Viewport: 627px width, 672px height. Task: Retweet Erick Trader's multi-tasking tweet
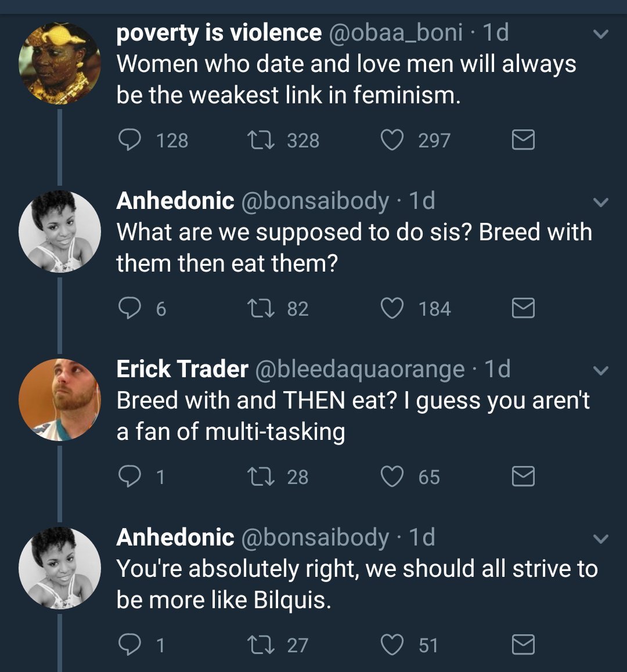(x=258, y=476)
